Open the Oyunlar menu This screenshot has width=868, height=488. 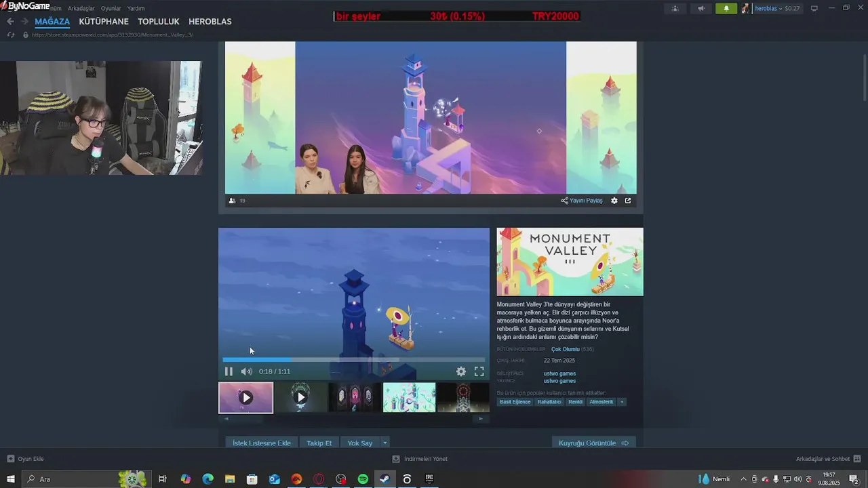pyautogui.click(x=111, y=8)
